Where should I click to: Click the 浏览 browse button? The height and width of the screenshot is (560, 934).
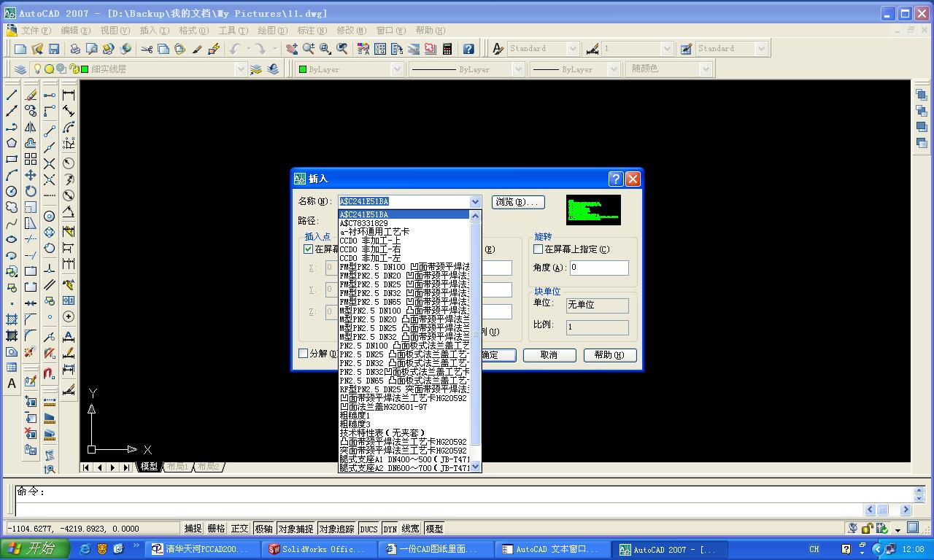coord(519,202)
